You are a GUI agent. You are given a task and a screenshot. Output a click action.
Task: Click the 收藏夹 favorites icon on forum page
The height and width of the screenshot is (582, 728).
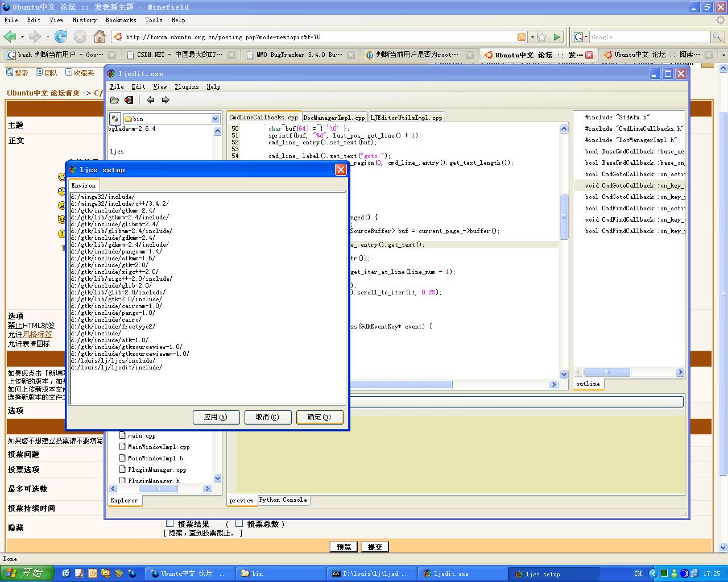click(69, 72)
